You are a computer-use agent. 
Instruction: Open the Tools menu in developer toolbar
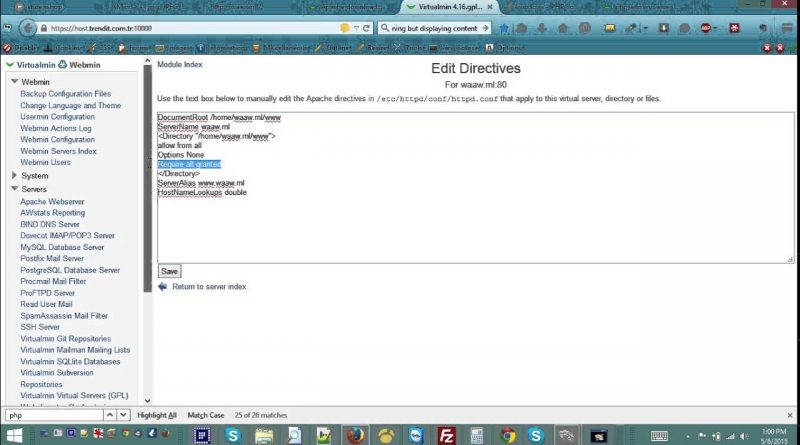[409, 47]
